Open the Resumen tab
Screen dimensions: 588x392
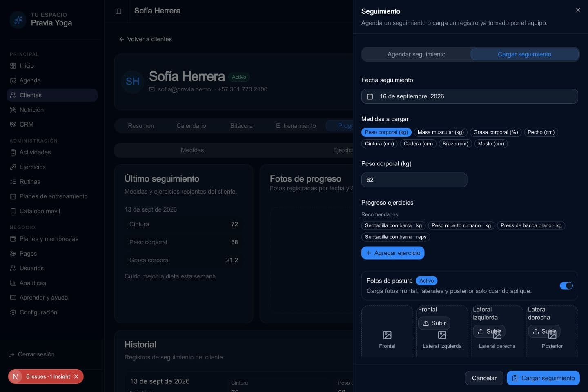141,126
